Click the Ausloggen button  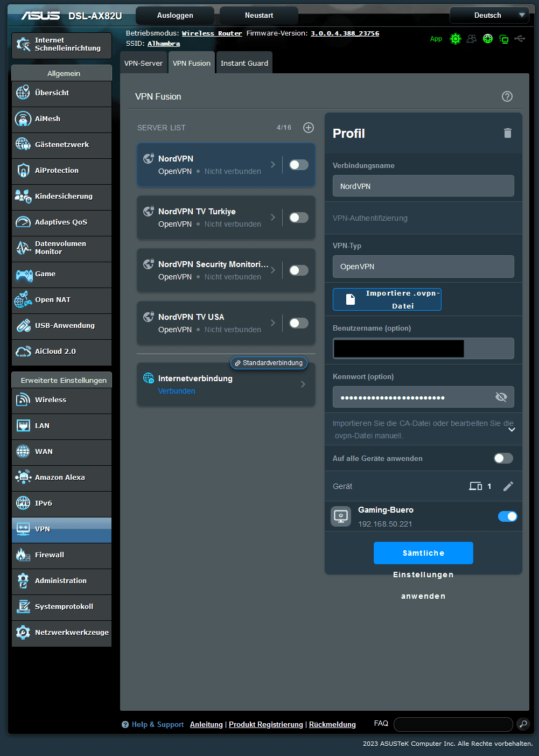175,16
